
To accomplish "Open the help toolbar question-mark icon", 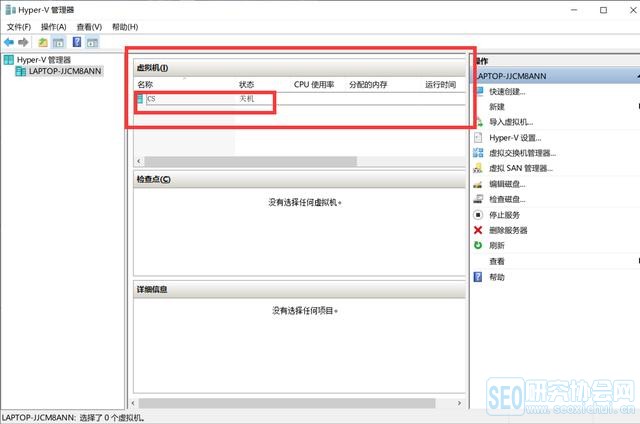I will click(77, 42).
